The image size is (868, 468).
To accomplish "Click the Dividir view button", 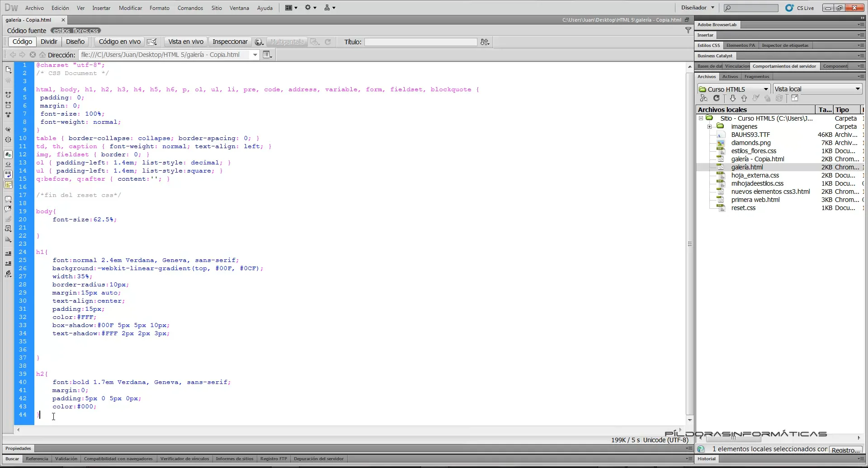I will (x=49, y=42).
